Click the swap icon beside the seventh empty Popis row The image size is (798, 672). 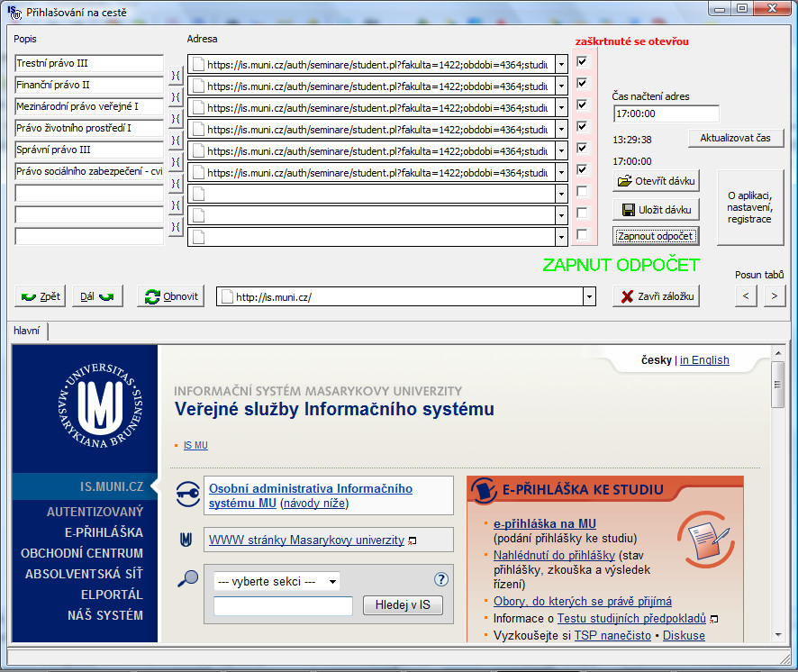(176, 205)
